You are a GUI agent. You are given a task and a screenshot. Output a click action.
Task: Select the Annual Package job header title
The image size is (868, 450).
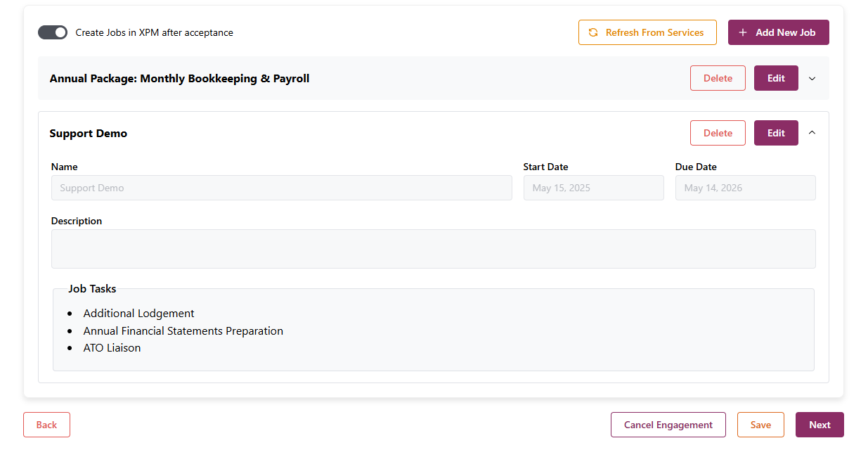179,79
